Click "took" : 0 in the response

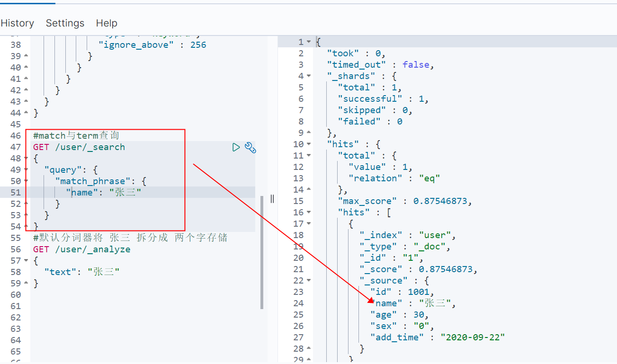click(x=357, y=53)
